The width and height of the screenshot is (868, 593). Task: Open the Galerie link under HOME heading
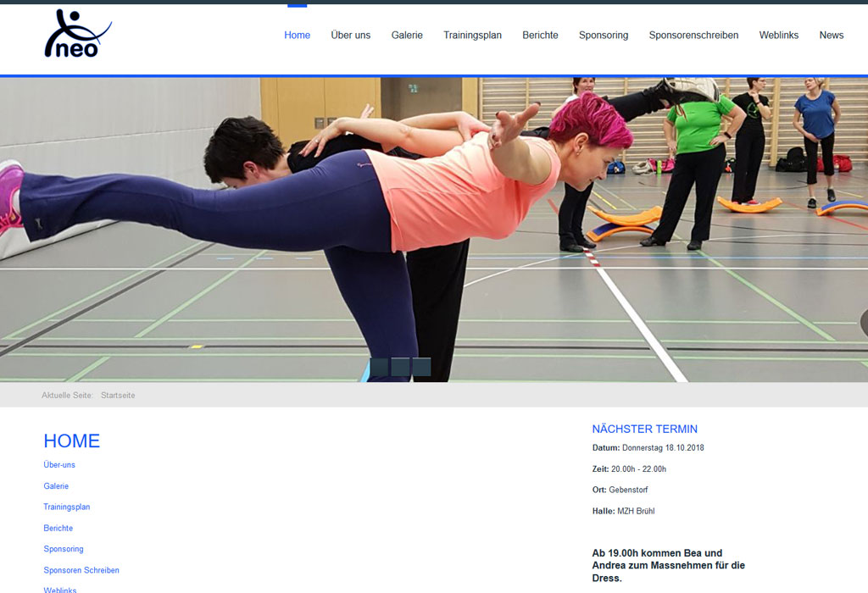coord(56,486)
